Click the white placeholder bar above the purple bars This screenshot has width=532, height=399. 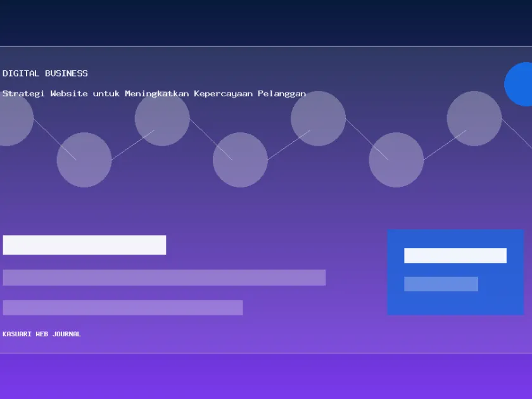tap(84, 245)
